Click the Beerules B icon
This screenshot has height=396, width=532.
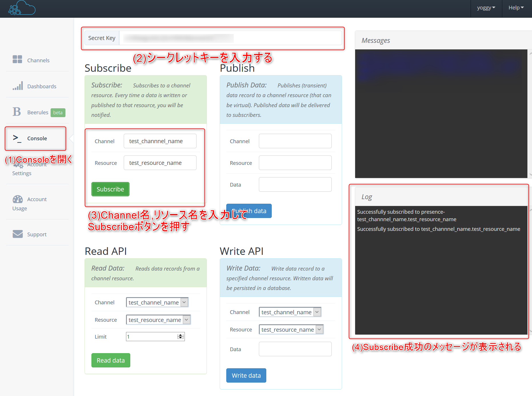click(17, 112)
